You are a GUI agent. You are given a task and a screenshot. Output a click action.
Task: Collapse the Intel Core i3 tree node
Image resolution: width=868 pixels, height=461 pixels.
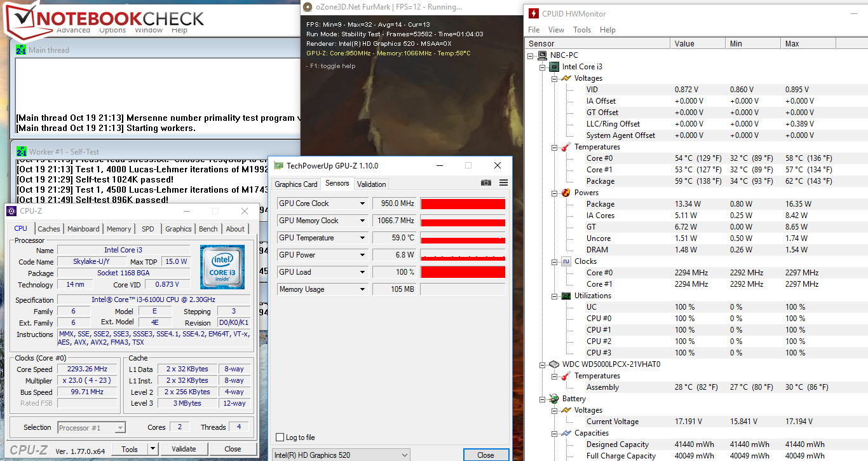pos(543,67)
